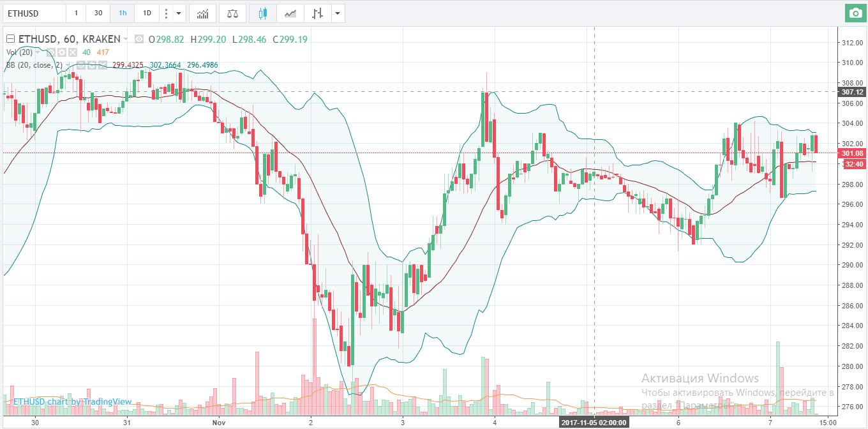The image size is (868, 429).
Task: Click the 301.08 price label on the scale
Action: pos(853,153)
